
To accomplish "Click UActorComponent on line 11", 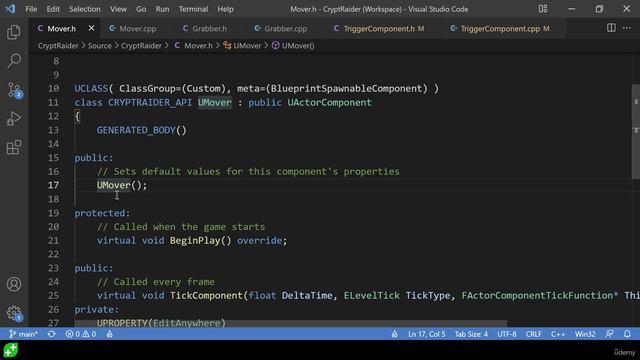I will (x=329, y=102).
